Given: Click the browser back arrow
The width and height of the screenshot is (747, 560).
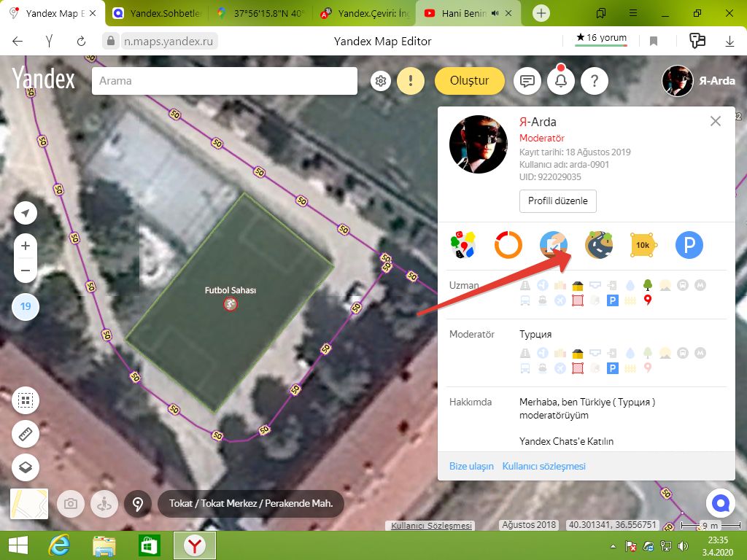Looking at the screenshot, I should pyautogui.click(x=18, y=42).
